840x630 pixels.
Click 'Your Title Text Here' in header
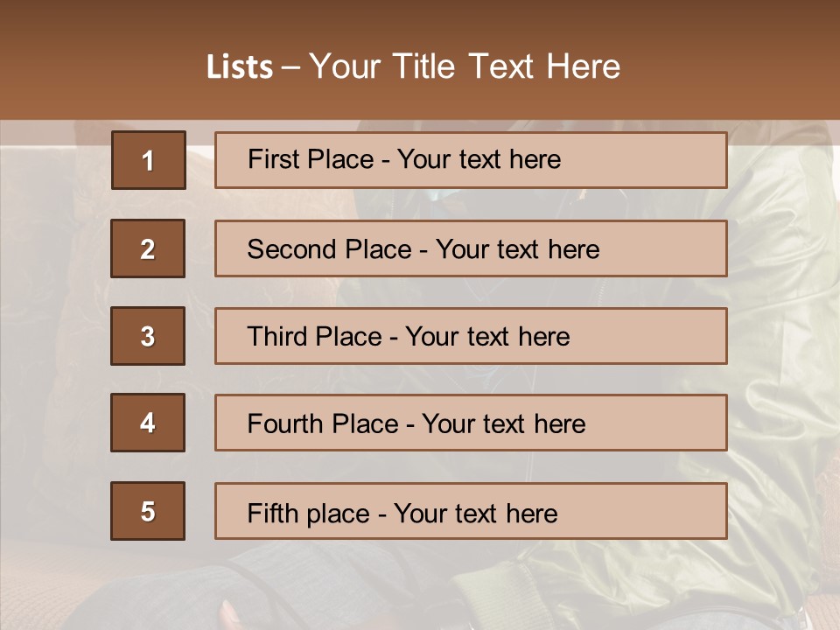(x=465, y=66)
